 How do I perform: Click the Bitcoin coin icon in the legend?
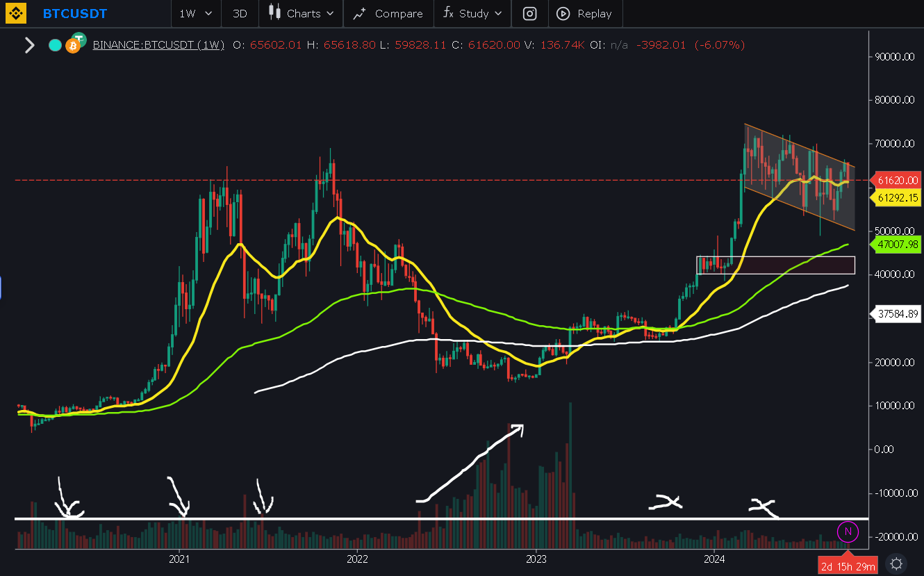(x=73, y=44)
